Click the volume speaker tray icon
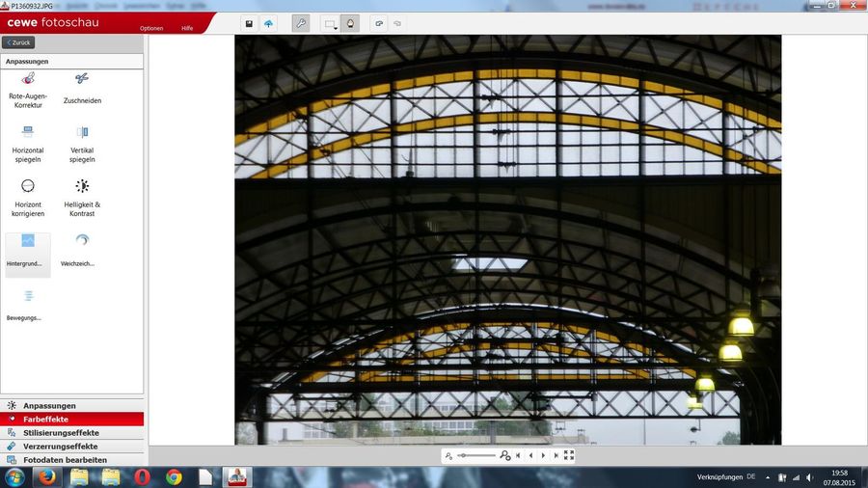868x488 pixels. (810, 477)
